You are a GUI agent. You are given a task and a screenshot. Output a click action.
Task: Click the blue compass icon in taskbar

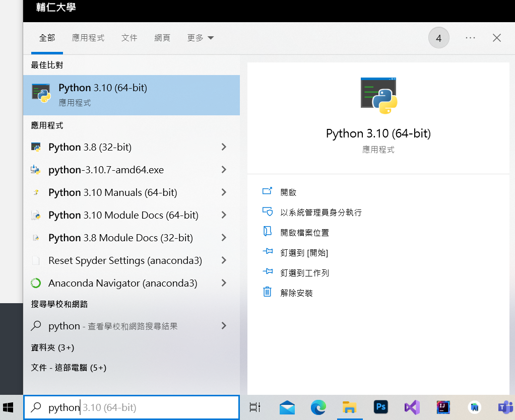click(x=475, y=407)
